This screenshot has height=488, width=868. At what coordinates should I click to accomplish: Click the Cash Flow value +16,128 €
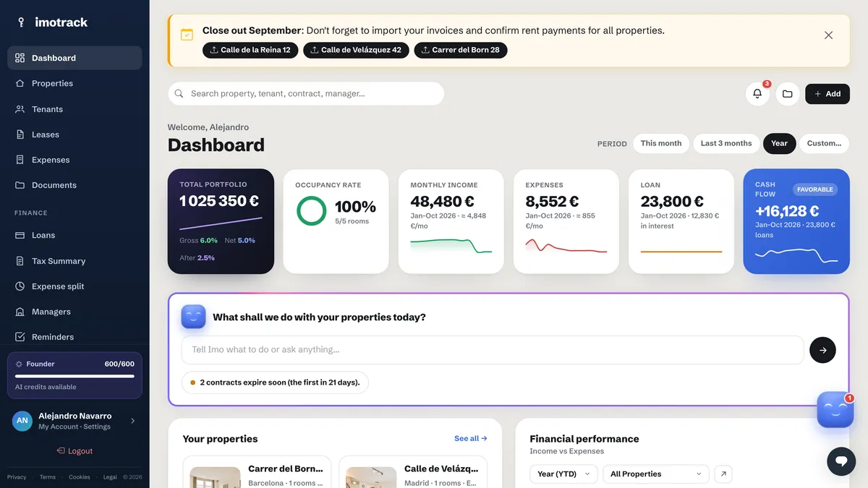click(787, 211)
